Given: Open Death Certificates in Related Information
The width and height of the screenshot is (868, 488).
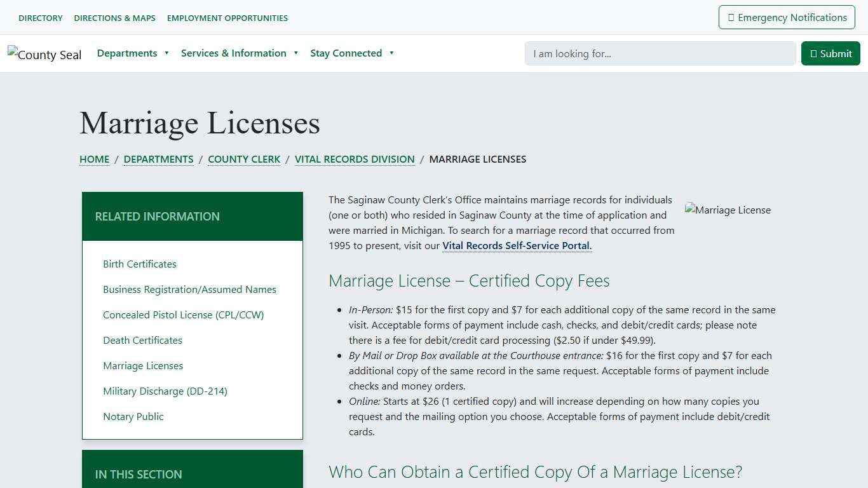Looking at the screenshot, I should (x=142, y=340).
